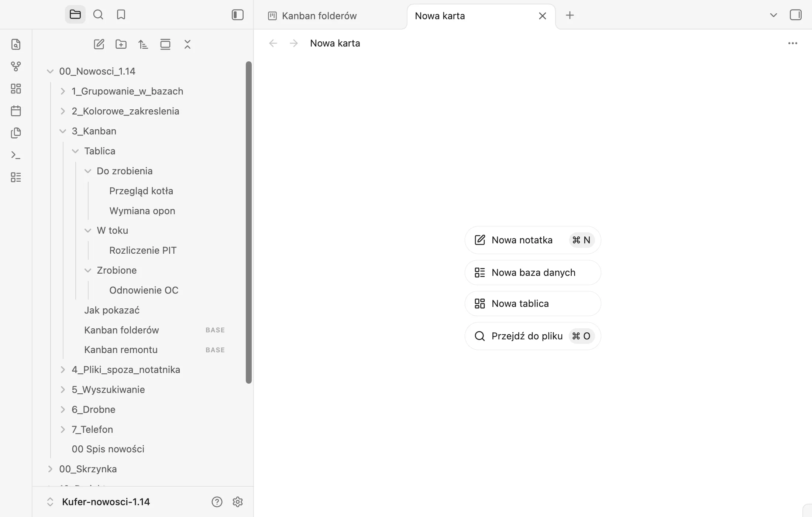Screen dimensions: 812x517
Task: Open templates ribbon icon
Action: pos(16,133)
